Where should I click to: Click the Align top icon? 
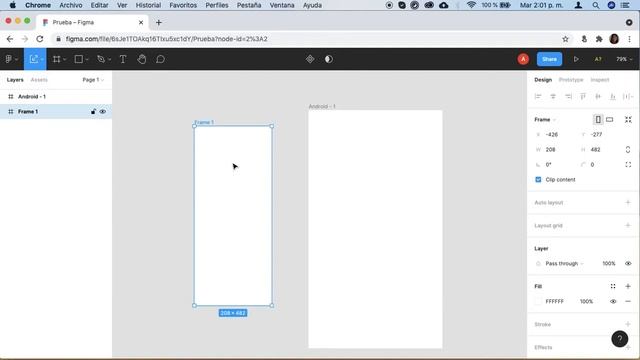point(583,96)
